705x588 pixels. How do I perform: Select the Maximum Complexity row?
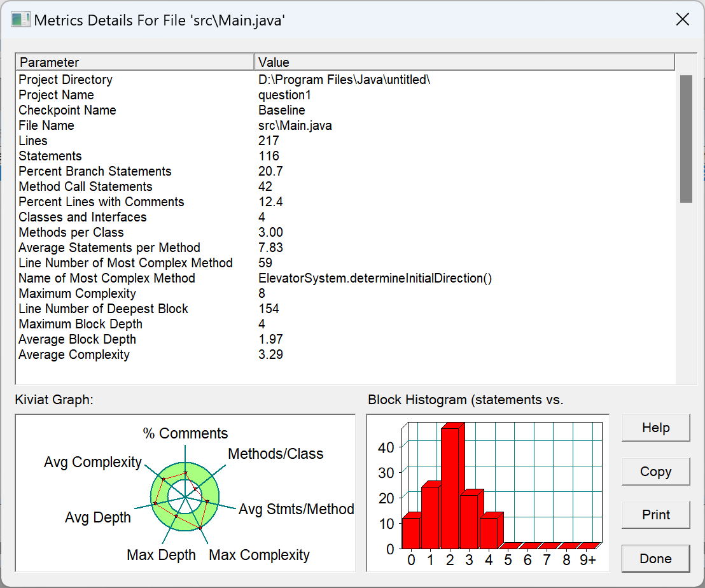(346, 293)
